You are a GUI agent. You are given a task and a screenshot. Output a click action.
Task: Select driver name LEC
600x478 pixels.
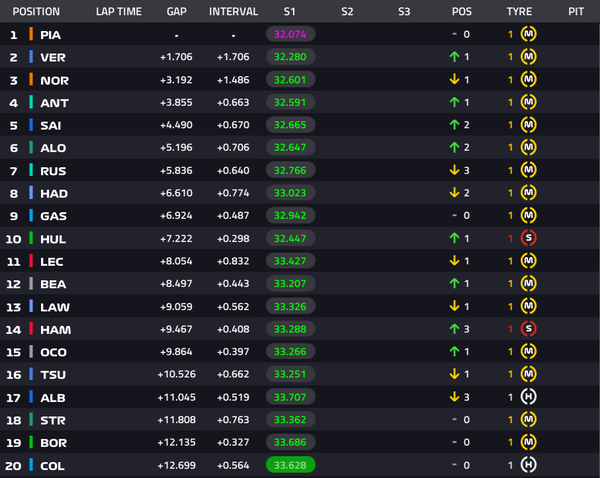point(52,262)
